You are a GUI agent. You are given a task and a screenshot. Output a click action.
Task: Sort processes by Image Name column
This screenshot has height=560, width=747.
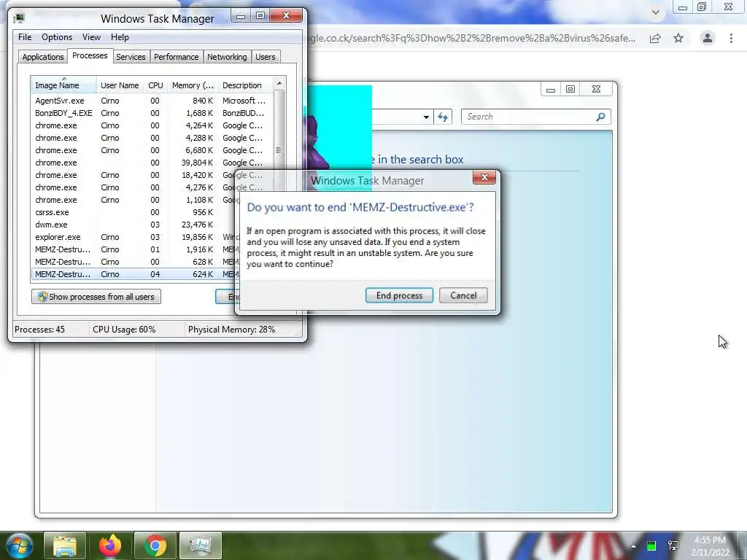(63, 85)
